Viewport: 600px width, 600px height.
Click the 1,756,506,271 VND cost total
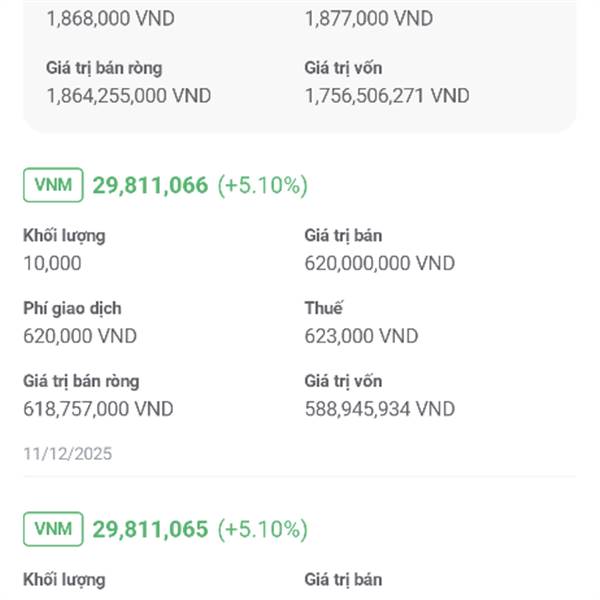point(387,96)
